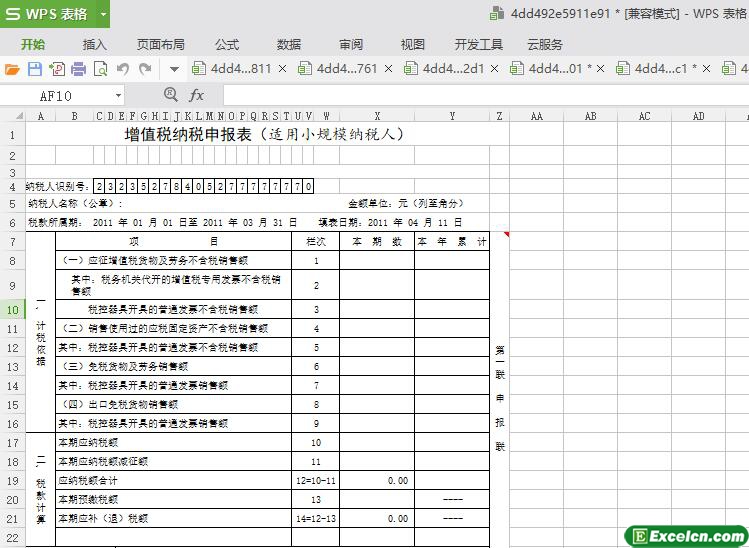This screenshot has width=749, height=548.
Task: Open print preview icon
Action: point(100,69)
